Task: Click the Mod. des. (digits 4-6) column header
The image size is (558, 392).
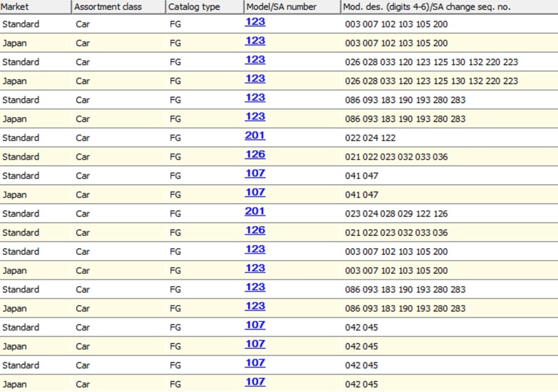Action: 449,7
